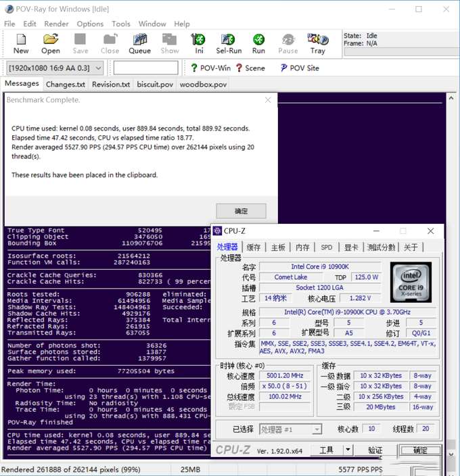This screenshot has width=460, height=476.
Task: Click the Close file toolbar icon
Action: click(x=110, y=44)
